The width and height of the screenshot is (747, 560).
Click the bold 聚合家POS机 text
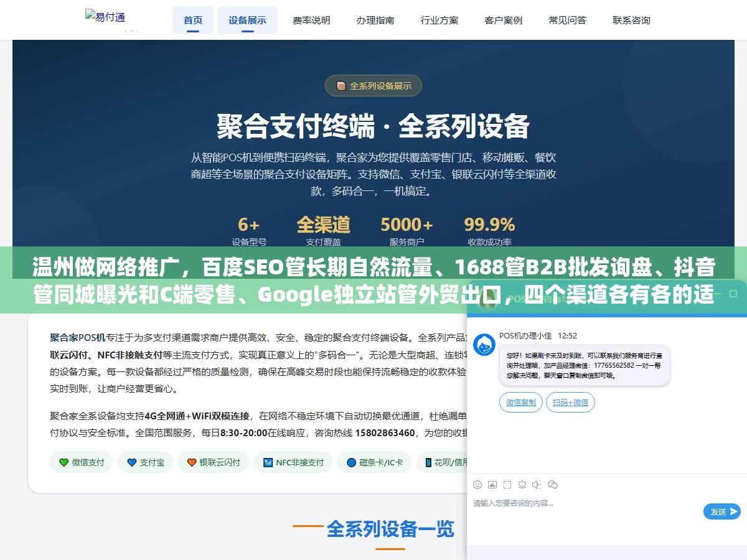coord(77,338)
